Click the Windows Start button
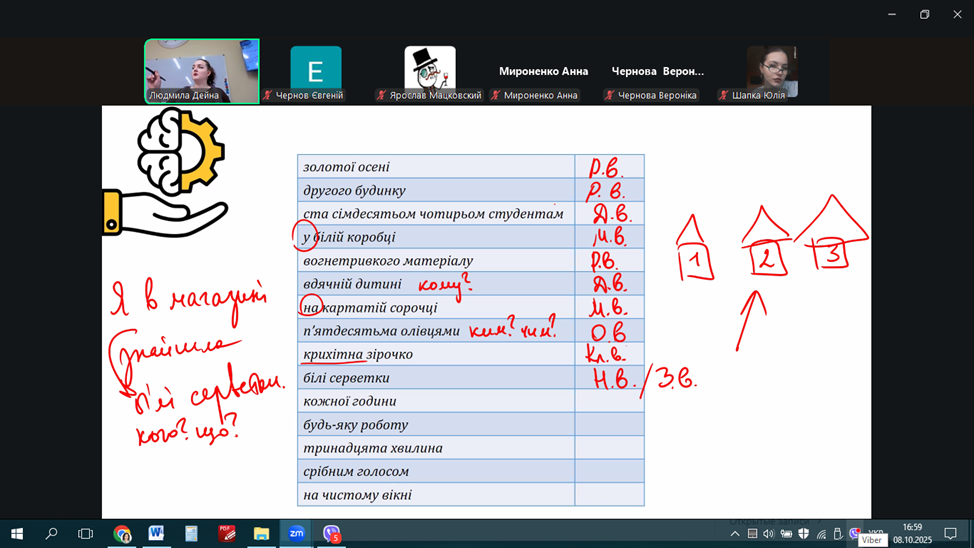This screenshot has width=974, height=548. [x=16, y=534]
